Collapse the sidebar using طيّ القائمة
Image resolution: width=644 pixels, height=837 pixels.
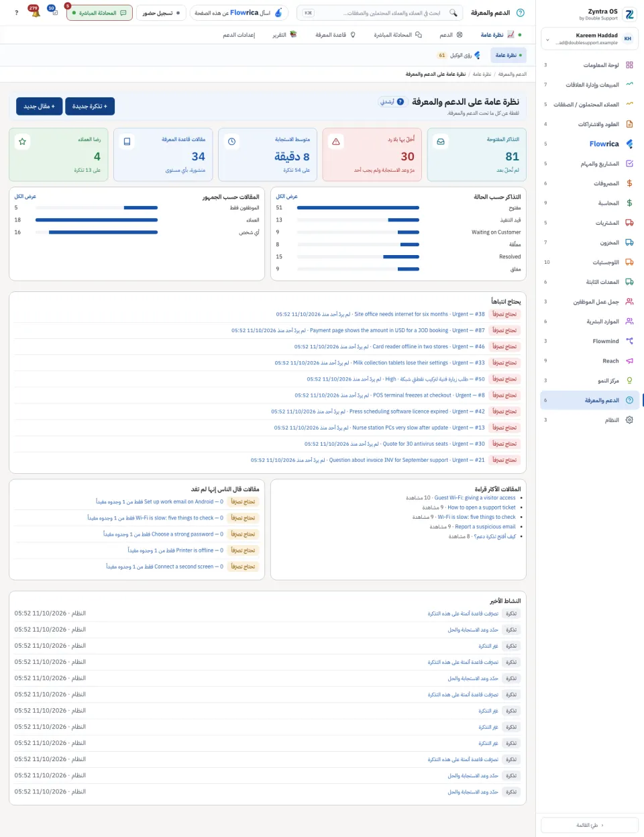coord(590,825)
